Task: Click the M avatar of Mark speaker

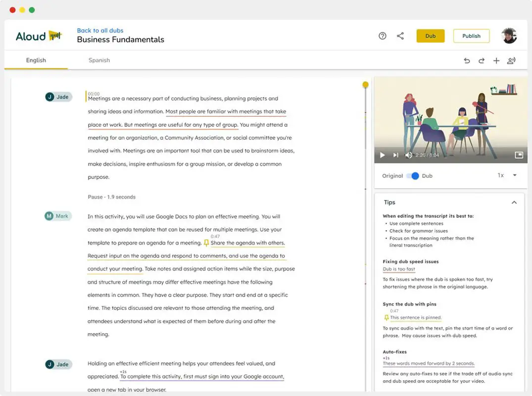Action: coord(49,216)
